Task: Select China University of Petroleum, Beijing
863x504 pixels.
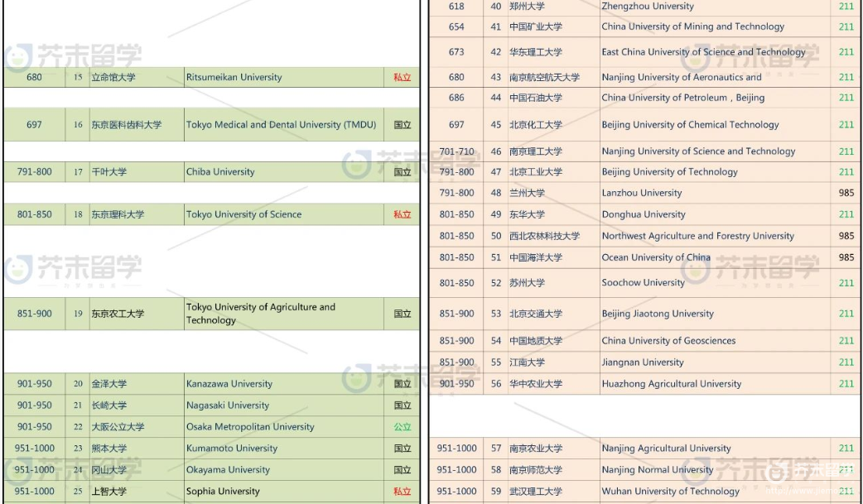Action: point(683,98)
